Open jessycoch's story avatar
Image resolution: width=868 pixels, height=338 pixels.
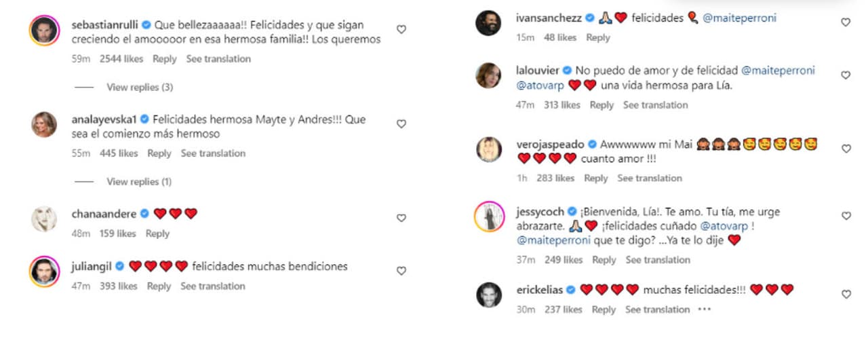coord(488,217)
